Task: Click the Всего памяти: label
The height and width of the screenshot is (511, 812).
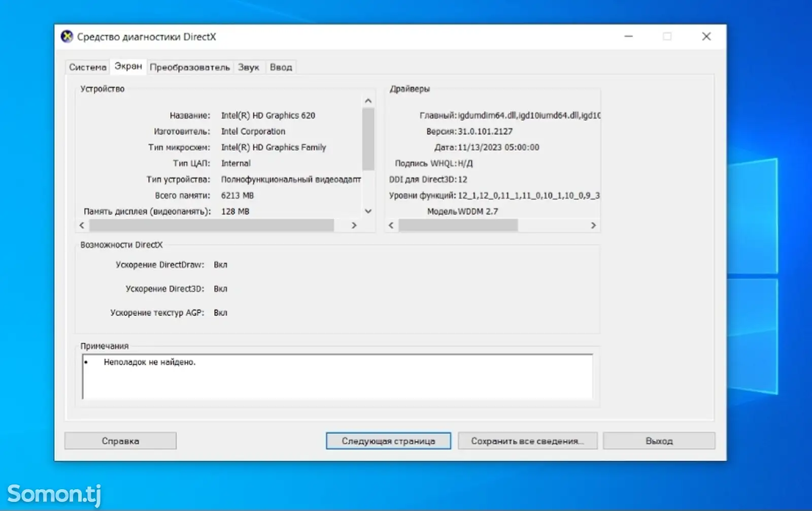Action: (183, 195)
